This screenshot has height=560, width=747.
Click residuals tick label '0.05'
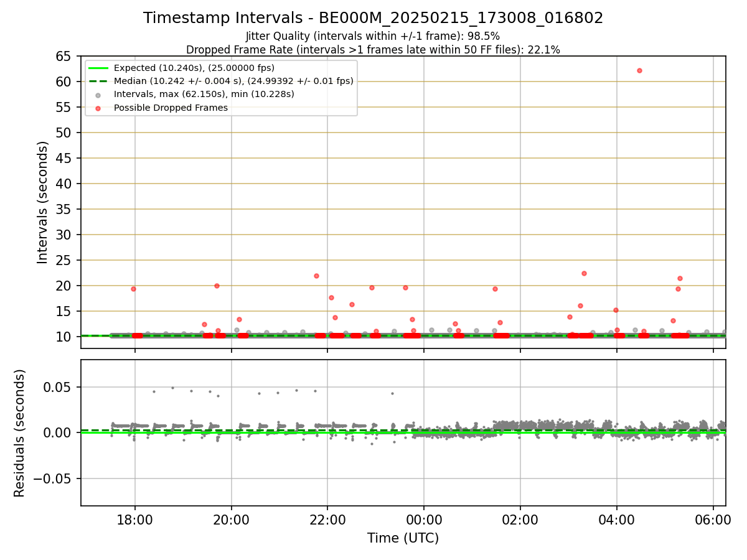click(x=59, y=387)
